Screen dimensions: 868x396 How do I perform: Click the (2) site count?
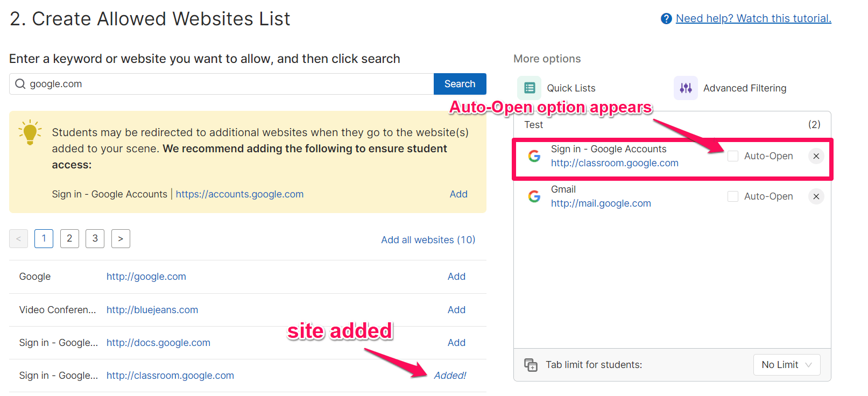(814, 124)
